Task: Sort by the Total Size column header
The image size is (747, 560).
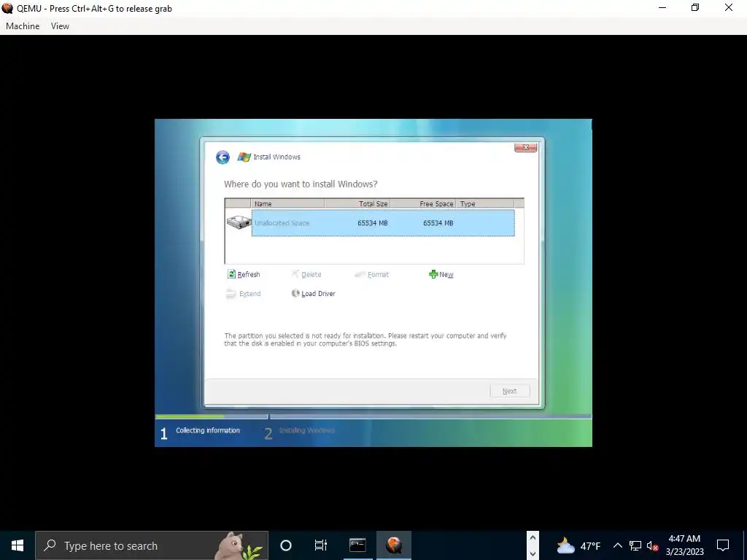Action: coord(357,204)
